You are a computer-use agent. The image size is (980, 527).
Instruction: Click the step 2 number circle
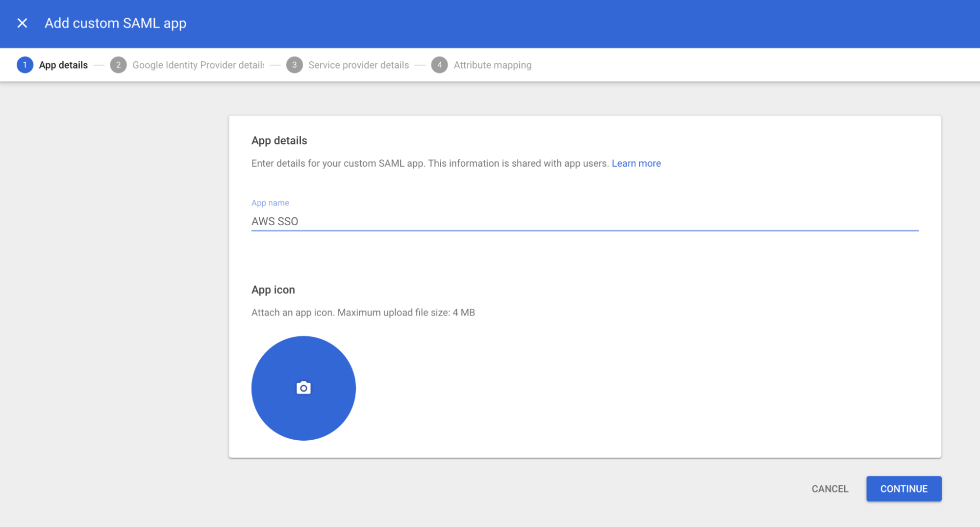[x=118, y=65]
